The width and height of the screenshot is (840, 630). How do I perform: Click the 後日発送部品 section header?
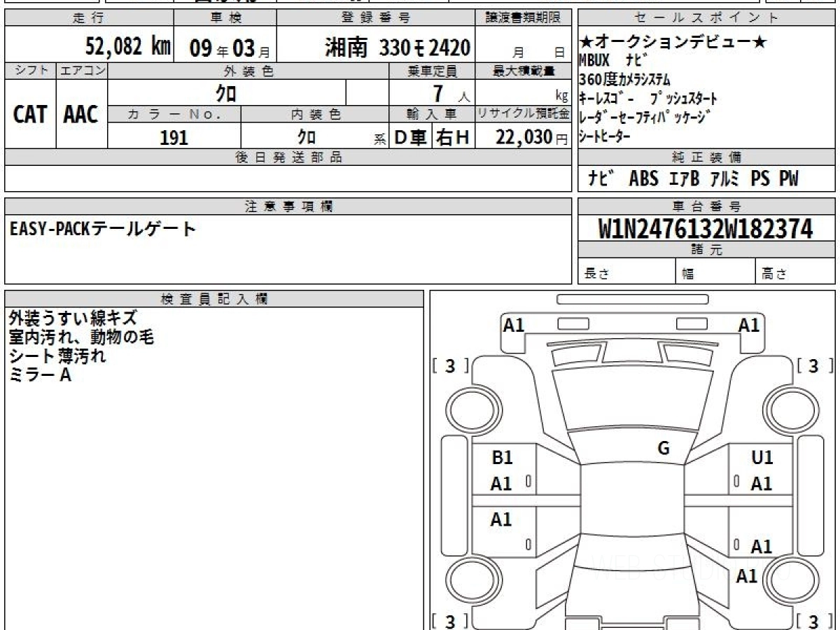tap(288, 157)
